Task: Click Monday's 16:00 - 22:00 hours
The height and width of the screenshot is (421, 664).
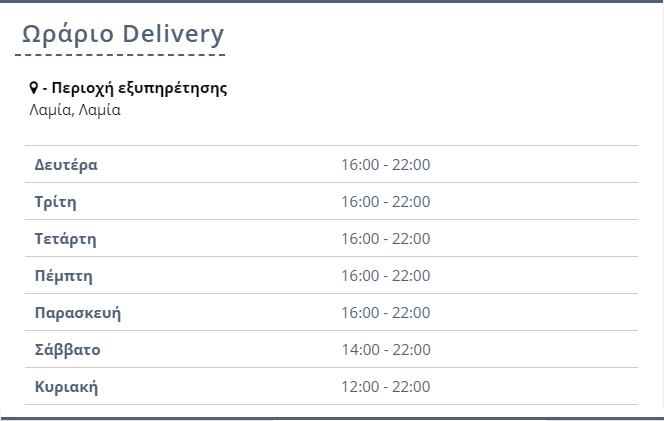Action: tap(386, 164)
